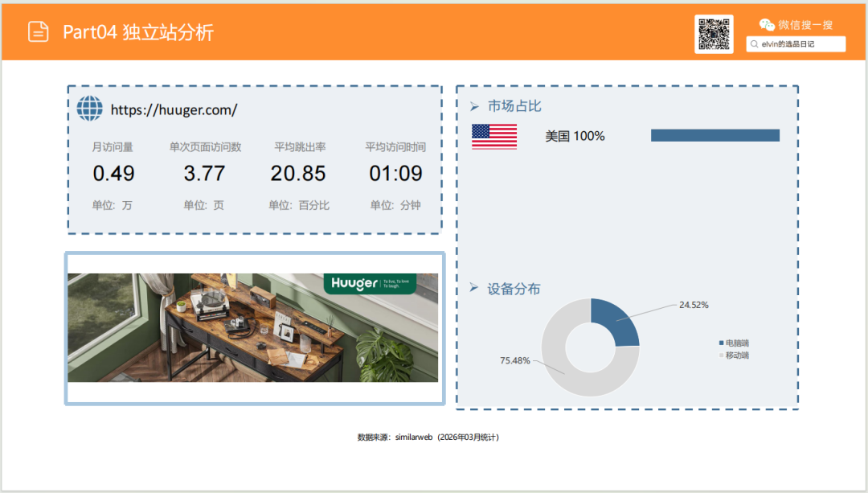Toggle the 移动端 legend entry
This screenshot has height=493, width=868.
(733, 354)
